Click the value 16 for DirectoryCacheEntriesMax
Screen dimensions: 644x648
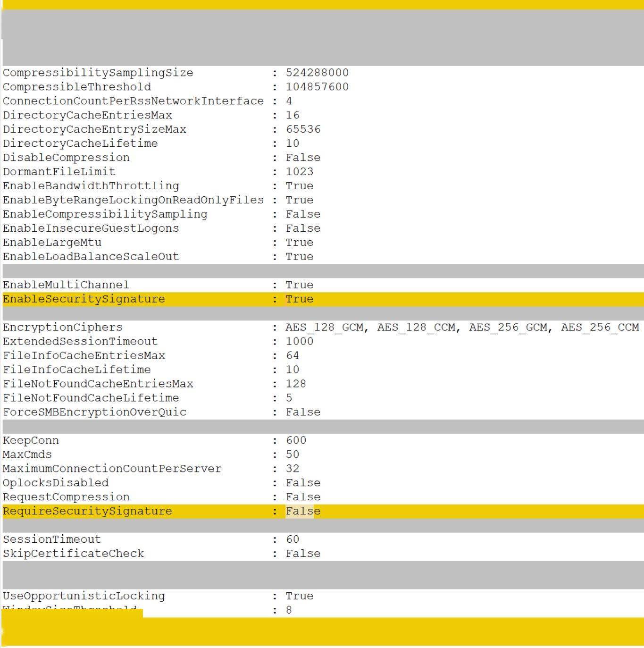point(293,115)
